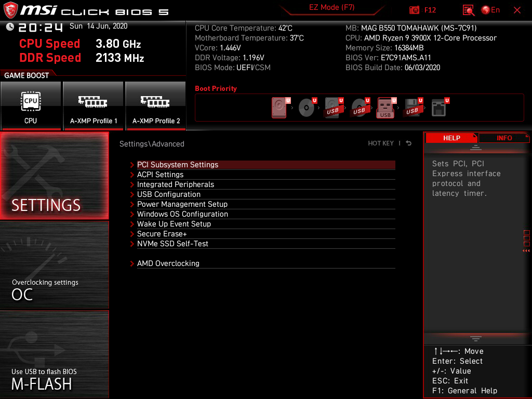The image size is (532, 399).
Task: Click the back arrow next to HOT KEY
Action: pyautogui.click(x=408, y=143)
